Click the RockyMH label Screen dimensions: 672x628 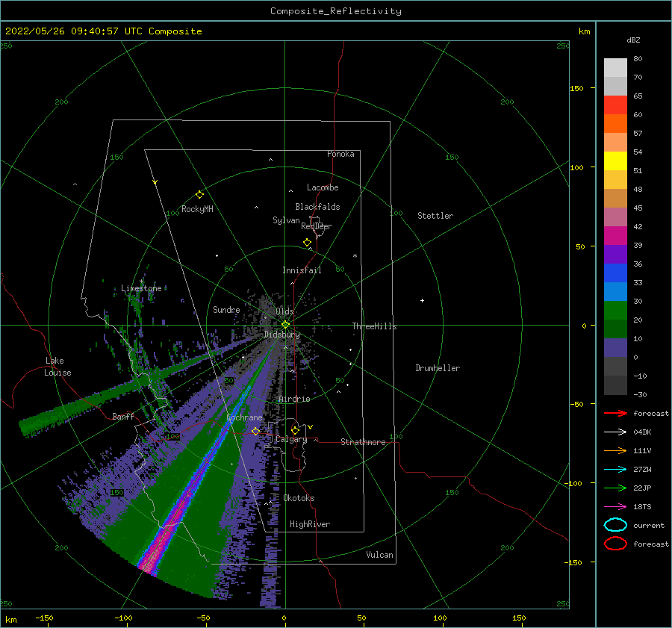197,209
